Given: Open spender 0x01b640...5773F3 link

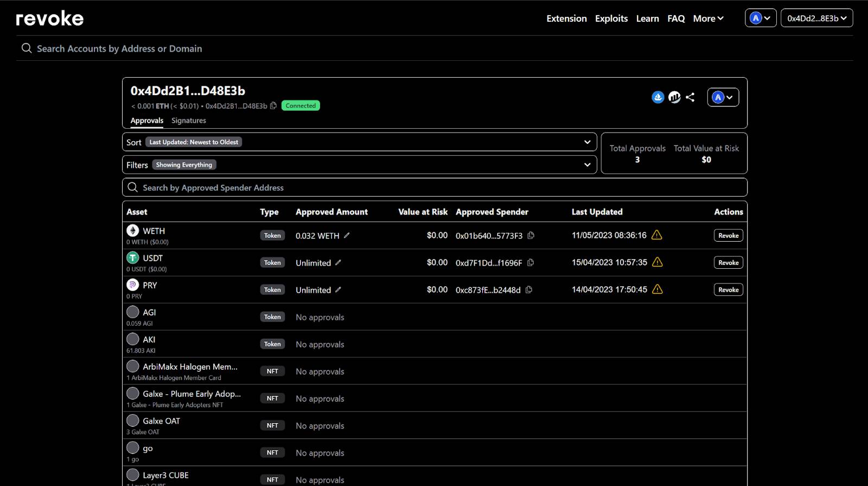Looking at the screenshot, I should (489, 236).
